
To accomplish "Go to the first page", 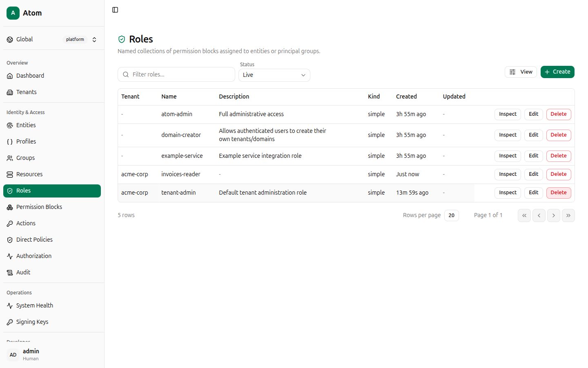I will [524, 215].
